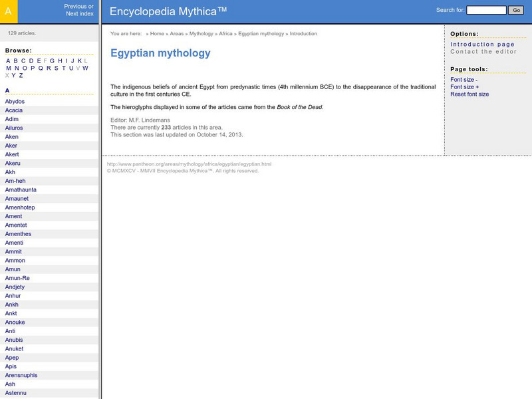Open the Amun article
Screen dimensions: 532x399
pos(13,269)
